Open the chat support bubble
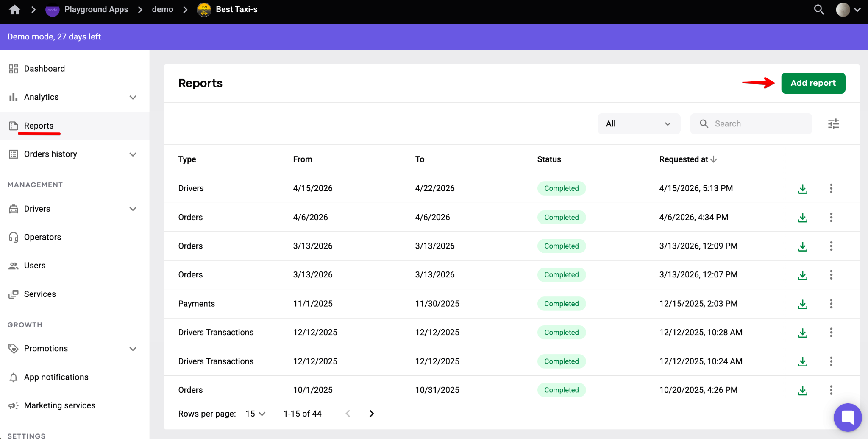868x439 pixels. pyautogui.click(x=848, y=417)
